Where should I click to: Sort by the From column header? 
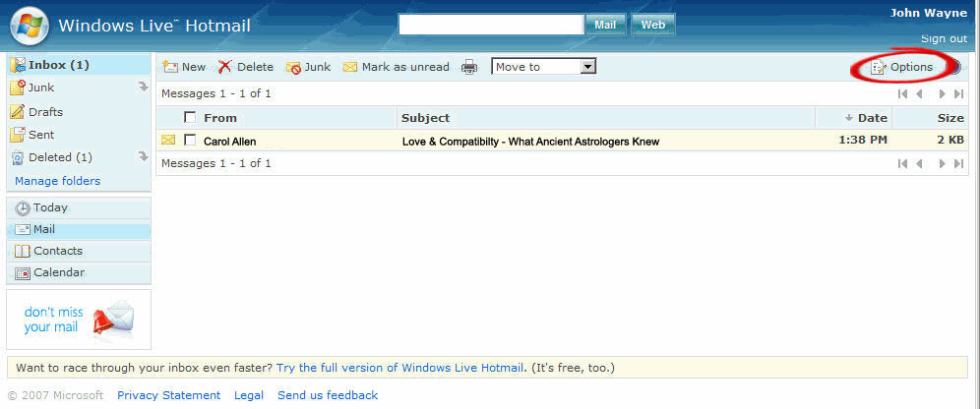(220, 118)
